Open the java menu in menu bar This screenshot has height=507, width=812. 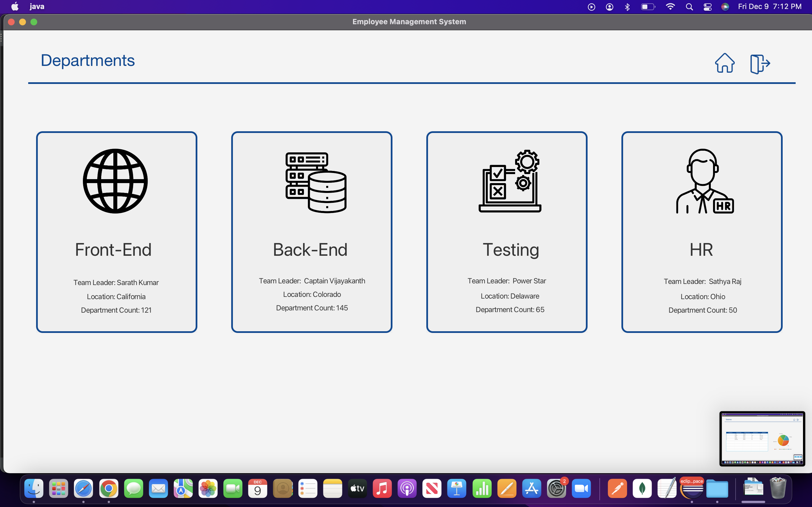[37, 7]
